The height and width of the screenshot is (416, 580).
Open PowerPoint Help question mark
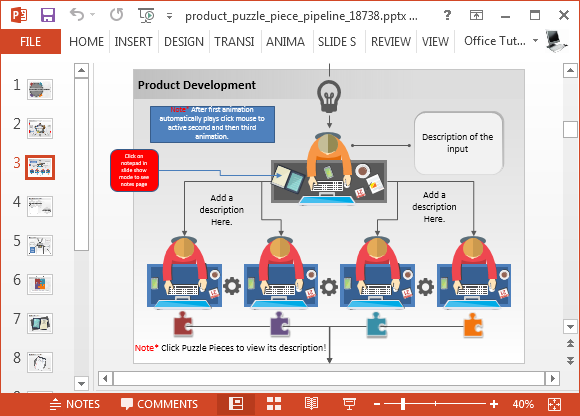(447, 15)
